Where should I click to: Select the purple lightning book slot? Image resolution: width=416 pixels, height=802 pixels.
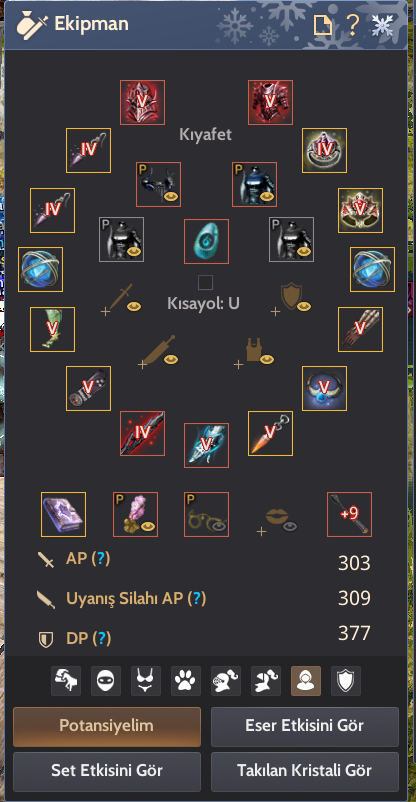pyautogui.click(x=63, y=514)
